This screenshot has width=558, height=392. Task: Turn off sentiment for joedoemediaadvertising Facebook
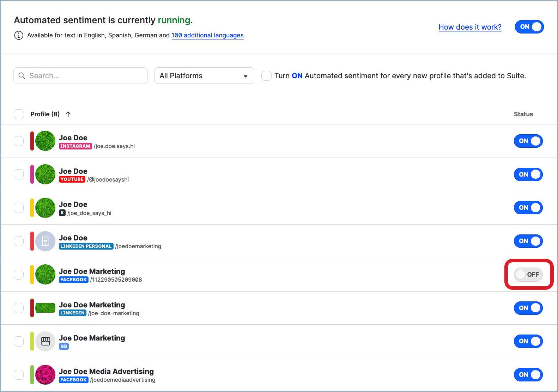(528, 375)
